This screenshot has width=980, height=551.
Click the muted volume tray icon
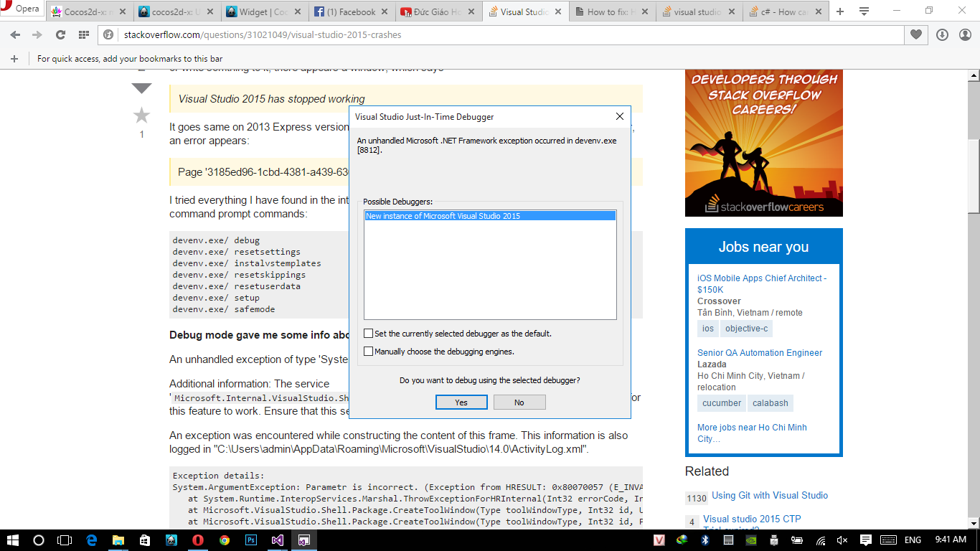[842, 540]
